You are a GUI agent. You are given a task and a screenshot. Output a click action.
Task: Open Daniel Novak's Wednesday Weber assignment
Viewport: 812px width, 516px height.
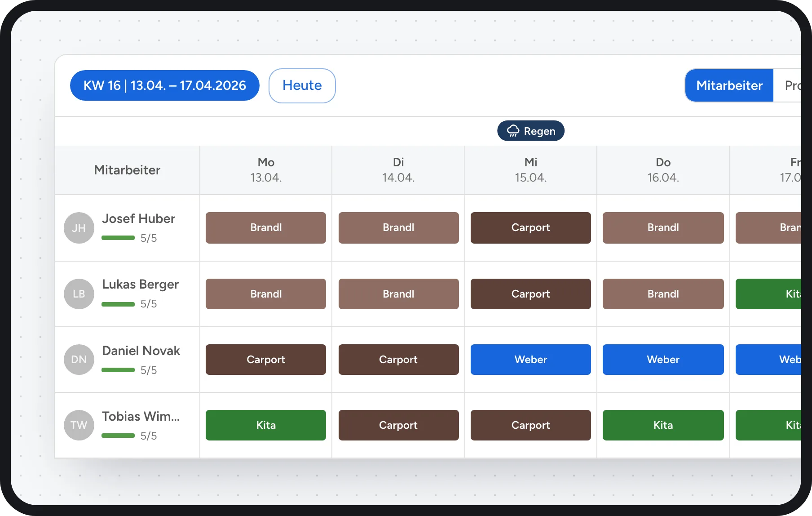531,360
